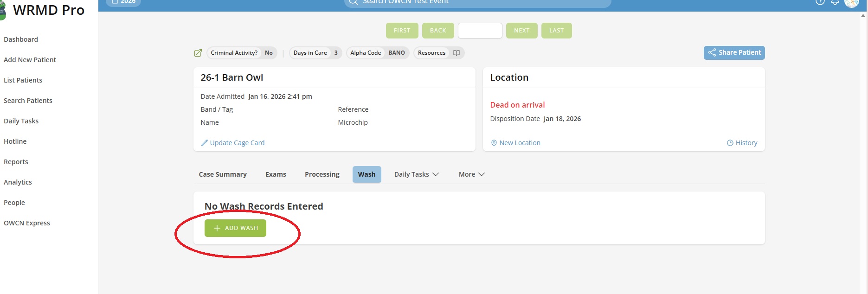Image resolution: width=868 pixels, height=294 pixels.
Task: Open the account avatar menu
Action: tap(852, 3)
